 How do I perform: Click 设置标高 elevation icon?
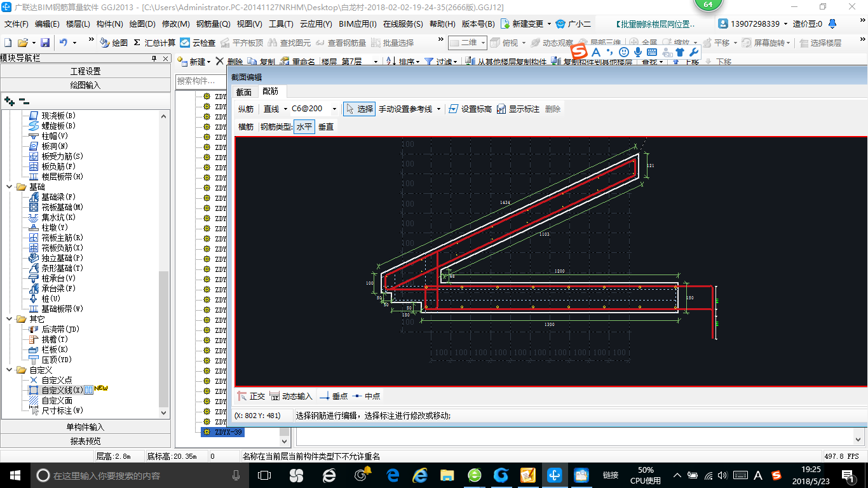click(x=470, y=109)
